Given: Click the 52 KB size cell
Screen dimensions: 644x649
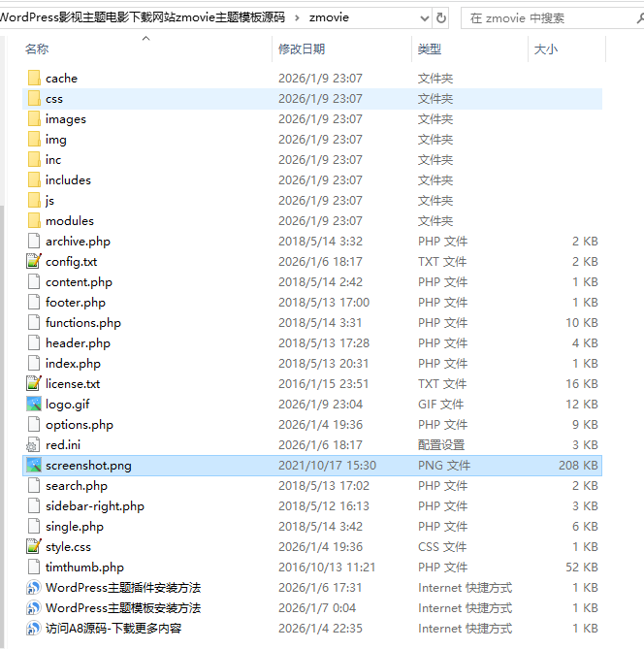Looking at the screenshot, I should point(582,568).
